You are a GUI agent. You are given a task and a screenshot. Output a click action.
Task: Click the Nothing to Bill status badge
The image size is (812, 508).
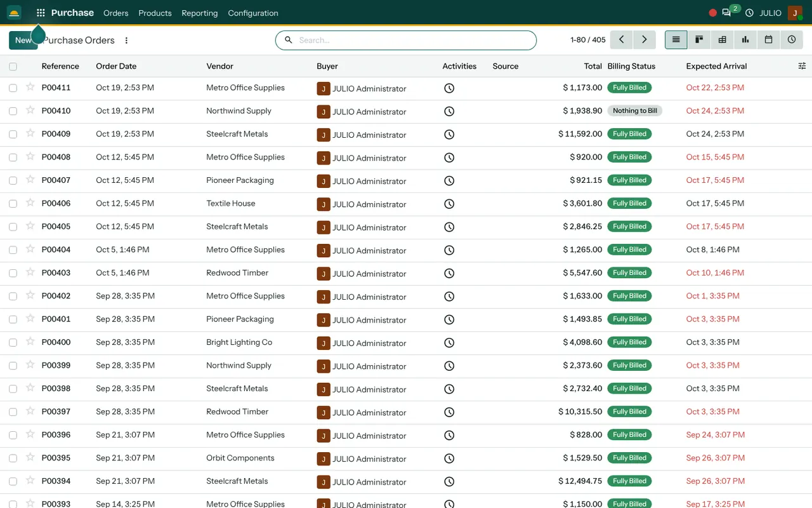point(634,110)
